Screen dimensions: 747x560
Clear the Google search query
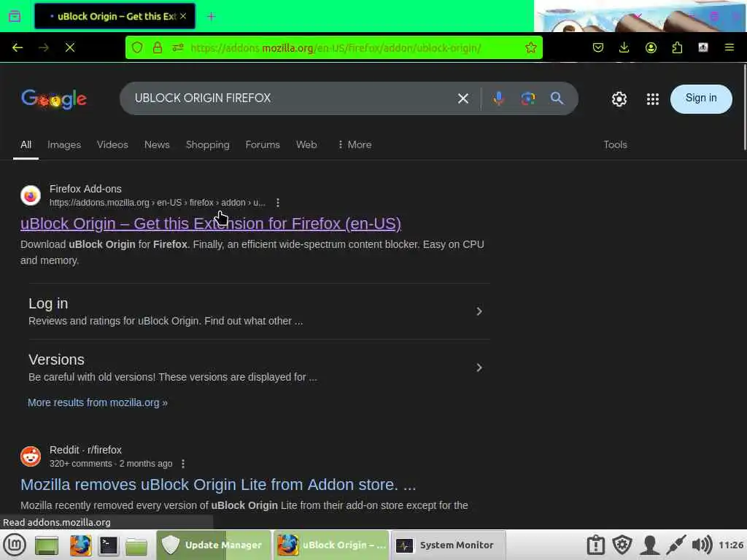click(x=463, y=98)
